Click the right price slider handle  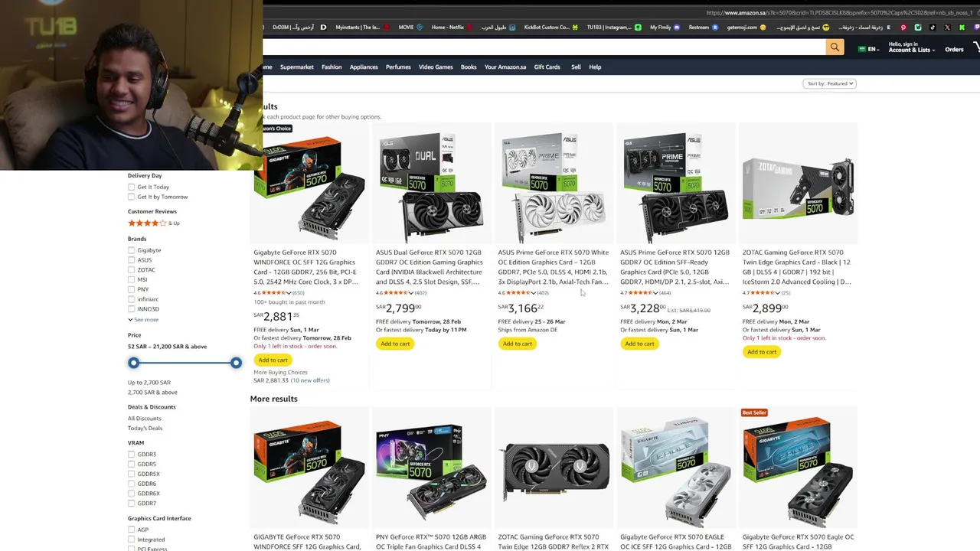point(236,363)
